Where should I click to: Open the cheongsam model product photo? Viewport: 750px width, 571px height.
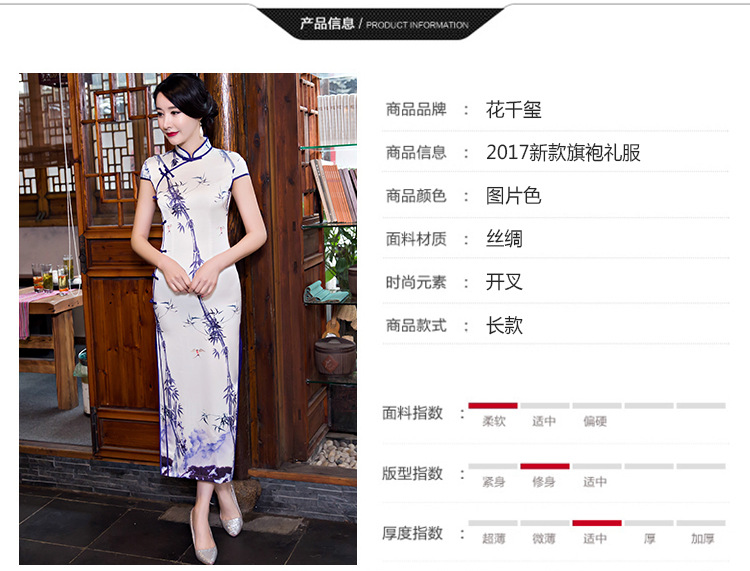(188, 318)
